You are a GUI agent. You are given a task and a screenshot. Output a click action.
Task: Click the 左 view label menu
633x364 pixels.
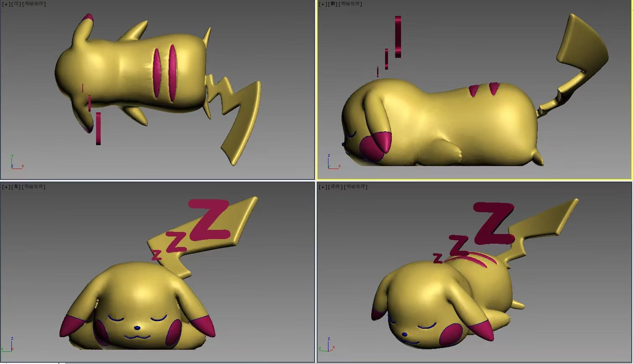[16, 187]
